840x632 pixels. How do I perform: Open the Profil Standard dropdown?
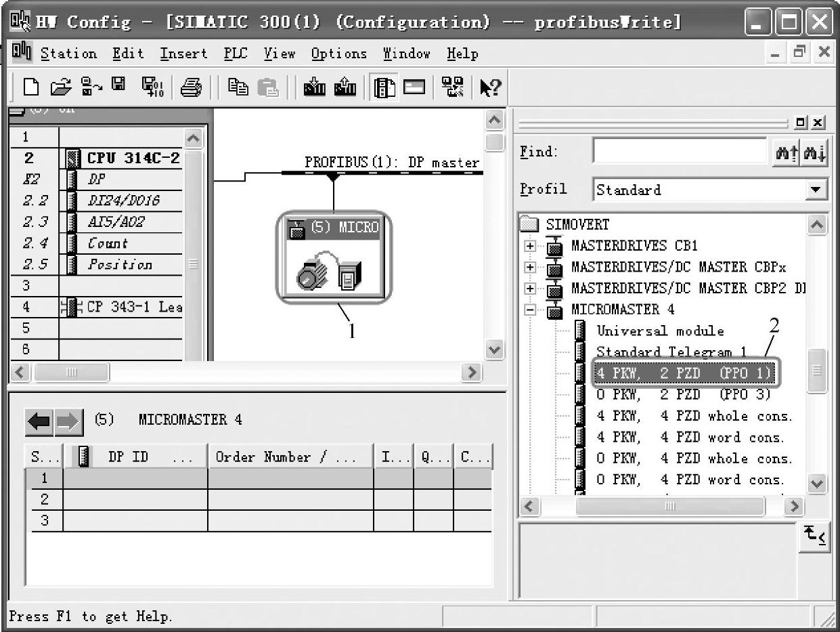(x=817, y=190)
